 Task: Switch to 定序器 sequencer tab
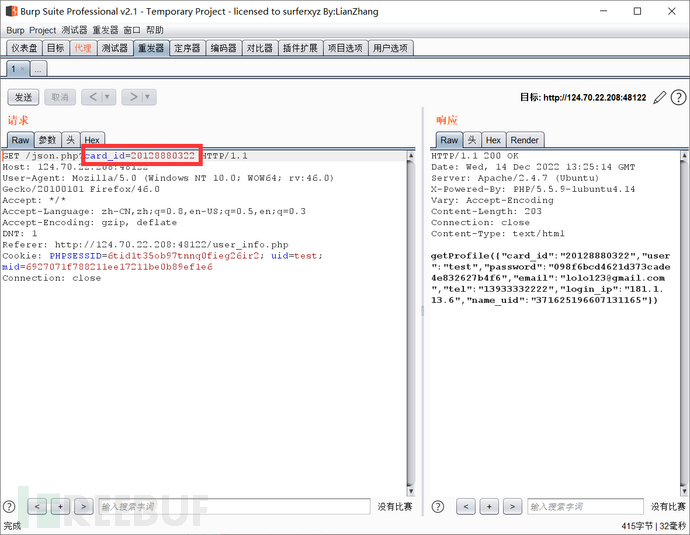tap(187, 48)
